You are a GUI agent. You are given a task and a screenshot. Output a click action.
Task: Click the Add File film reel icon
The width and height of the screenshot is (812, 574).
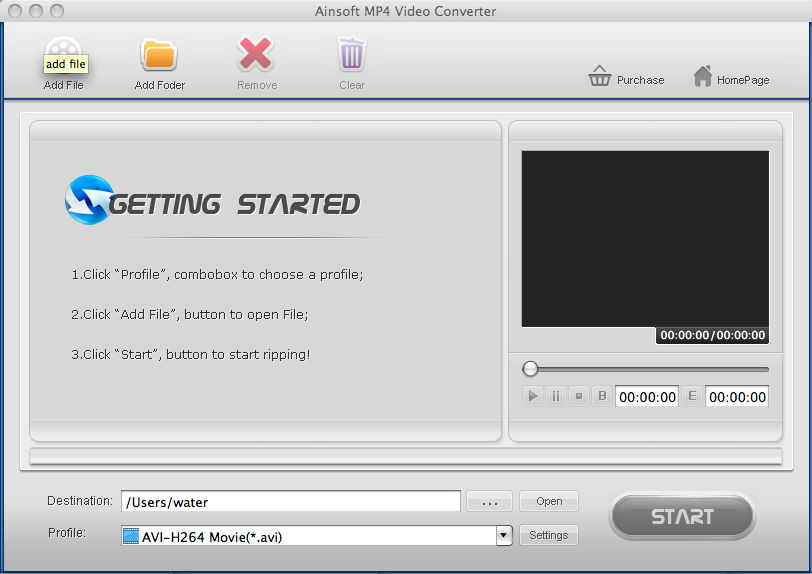(64, 50)
